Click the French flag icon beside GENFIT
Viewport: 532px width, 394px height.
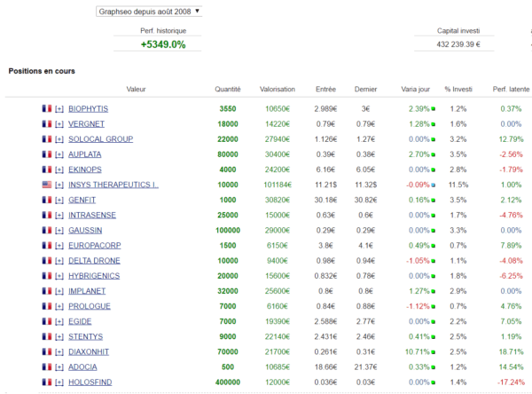pos(47,200)
